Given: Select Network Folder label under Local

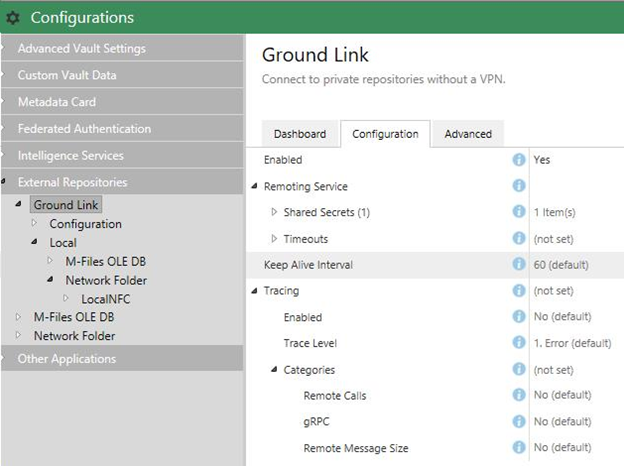Looking at the screenshot, I should click(x=106, y=280).
